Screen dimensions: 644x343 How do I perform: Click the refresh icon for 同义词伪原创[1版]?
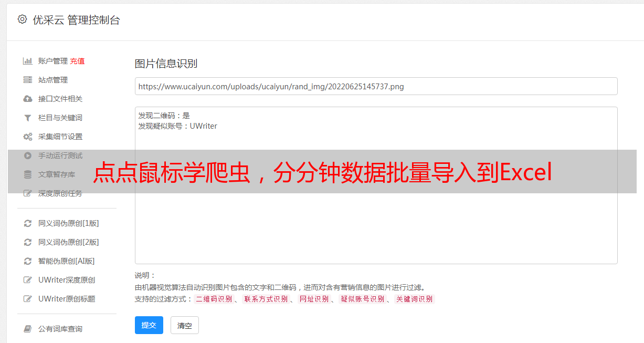pos(28,223)
